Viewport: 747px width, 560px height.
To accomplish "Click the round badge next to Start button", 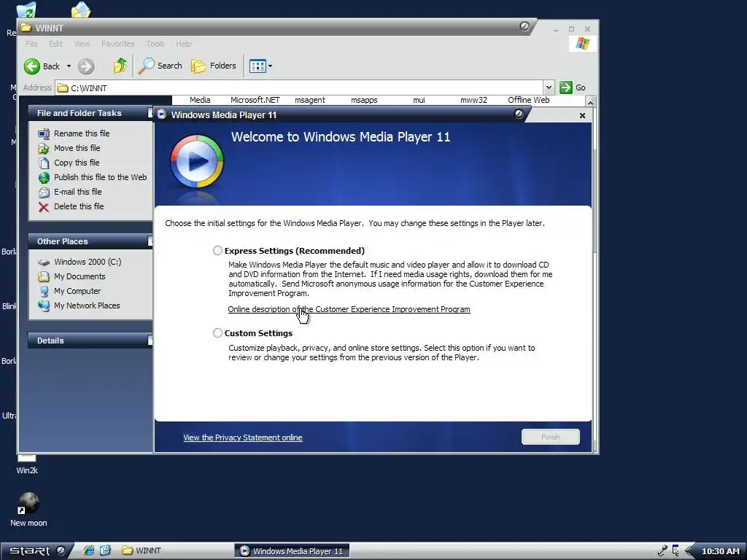I will click(x=61, y=551).
